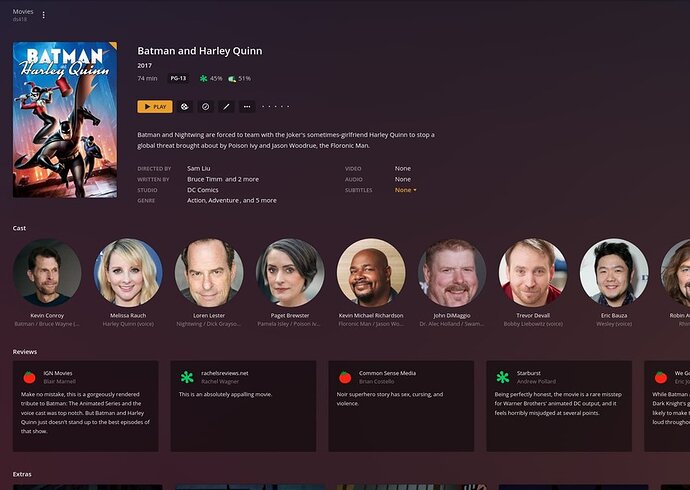Click the movie plot summary text

[286, 140]
